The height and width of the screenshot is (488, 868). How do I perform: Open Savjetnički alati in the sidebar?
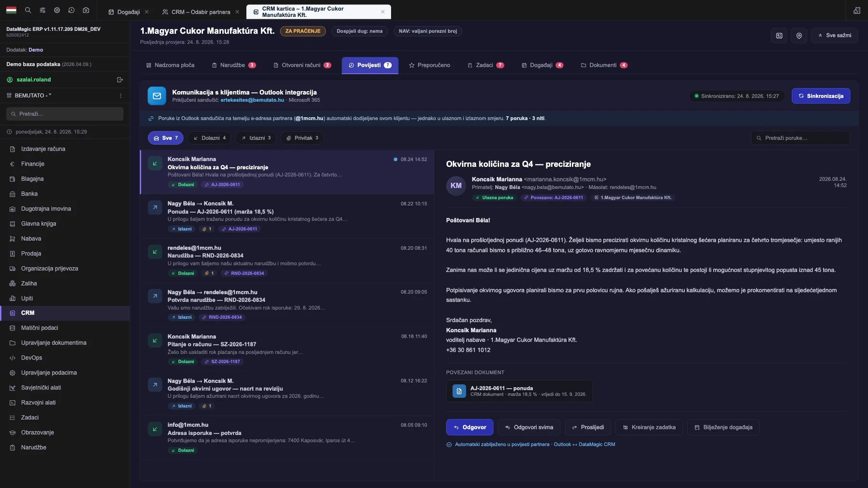65,388
